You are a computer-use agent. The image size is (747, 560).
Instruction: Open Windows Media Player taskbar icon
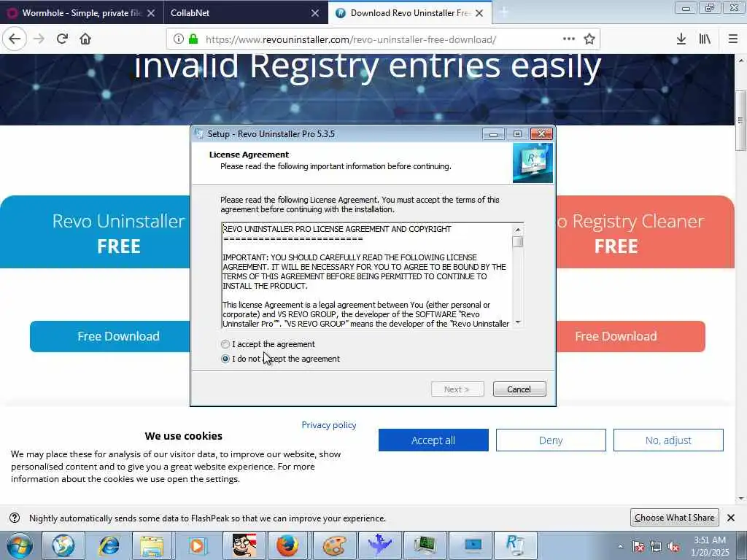coord(197,545)
